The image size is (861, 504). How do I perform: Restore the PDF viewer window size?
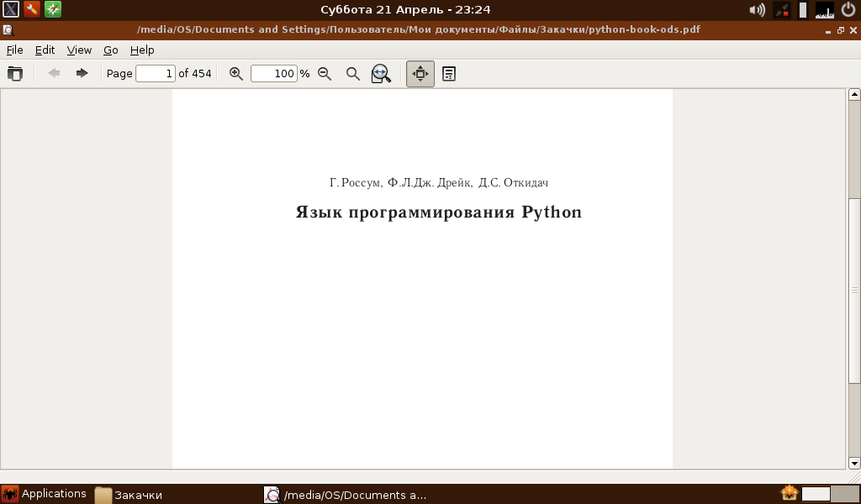point(841,31)
